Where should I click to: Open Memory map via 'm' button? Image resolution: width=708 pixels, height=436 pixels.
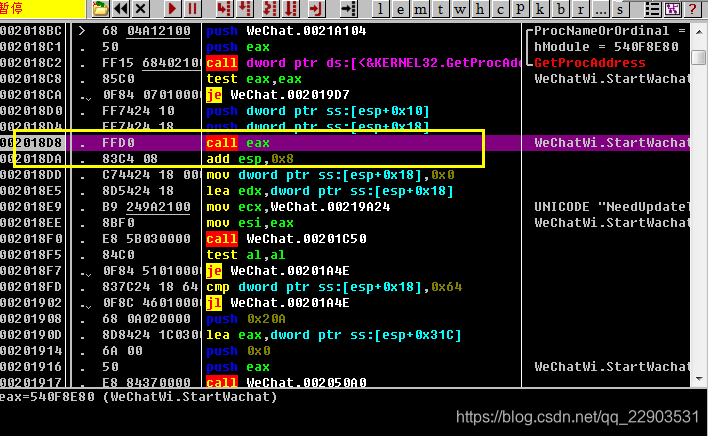(x=420, y=9)
